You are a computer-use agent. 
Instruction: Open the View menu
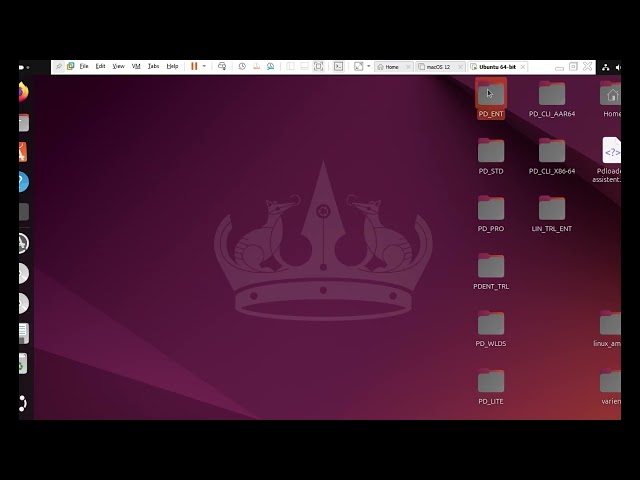tap(118, 66)
